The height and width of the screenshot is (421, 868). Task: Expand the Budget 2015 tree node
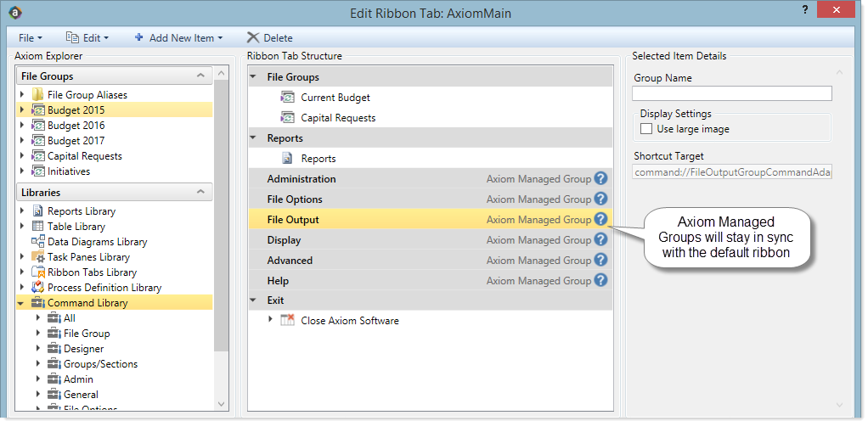click(22, 110)
